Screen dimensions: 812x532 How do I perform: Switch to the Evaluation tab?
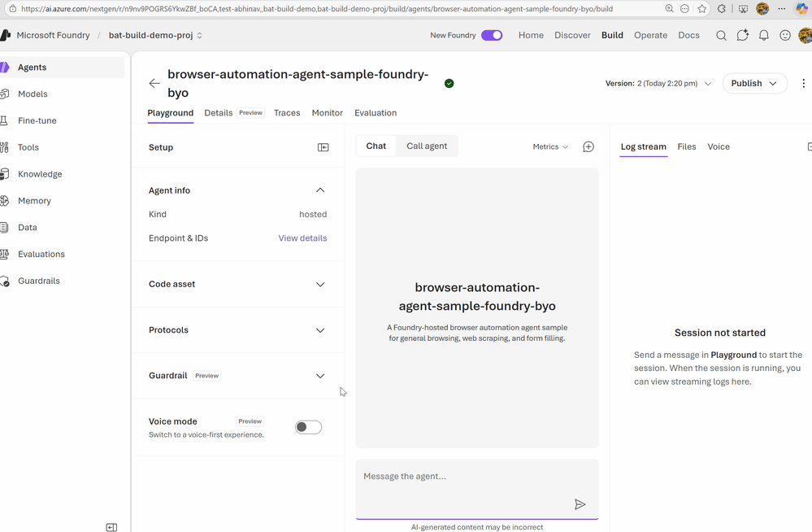pos(376,113)
